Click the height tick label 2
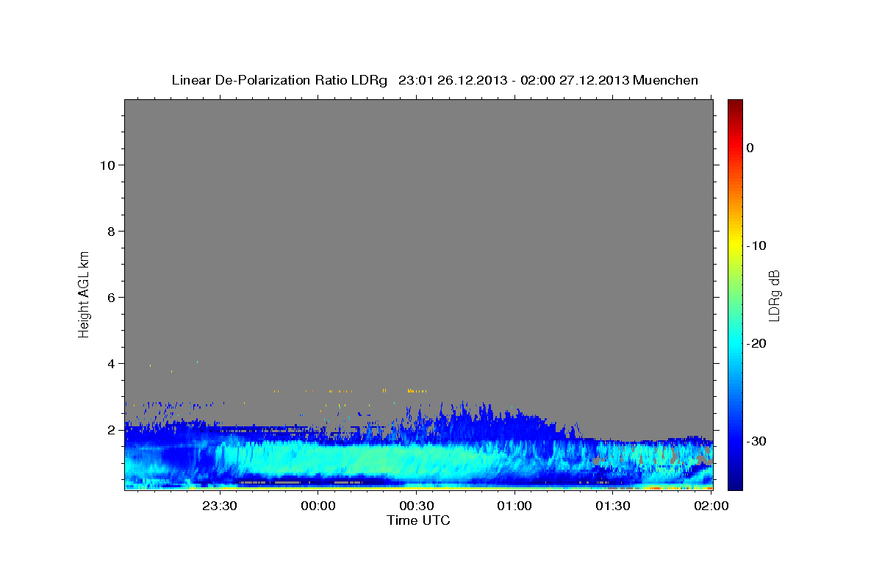The height and width of the screenshot is (588, 882). pos(112,430)
